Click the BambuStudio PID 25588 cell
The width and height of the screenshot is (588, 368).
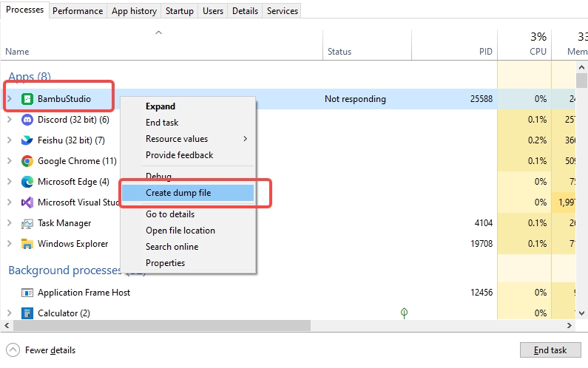(x=481, y=99)
